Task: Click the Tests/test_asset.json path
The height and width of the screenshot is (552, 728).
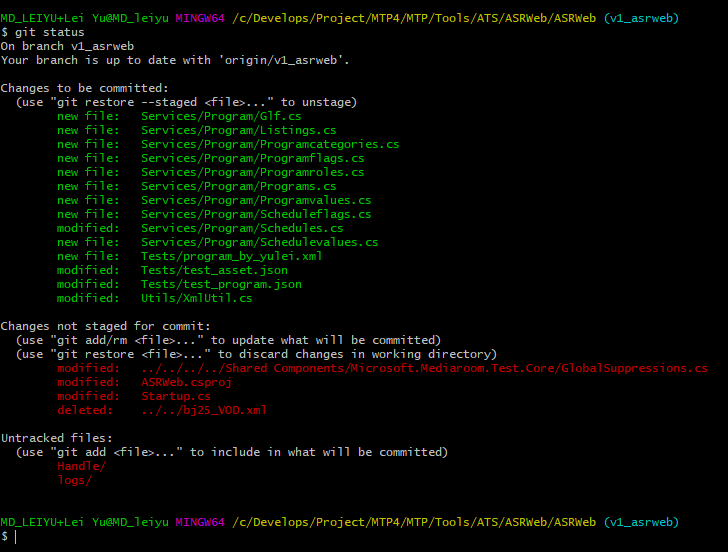Action: coord(214,270)
